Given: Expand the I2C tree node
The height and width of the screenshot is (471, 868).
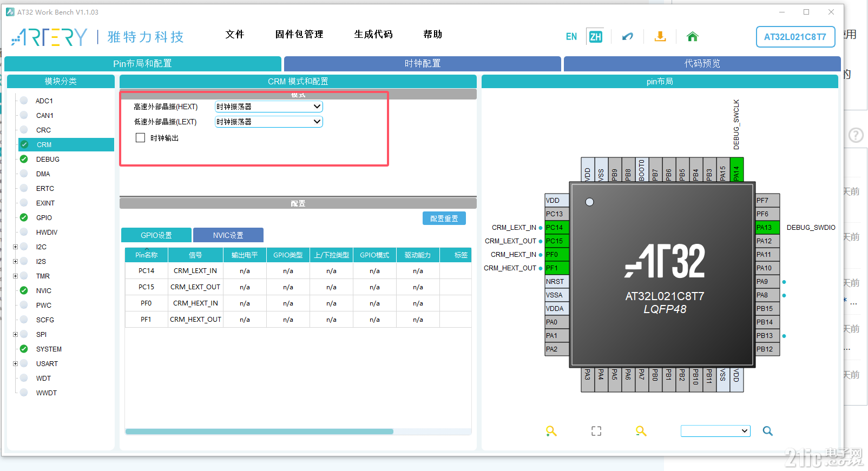Looking at the screenshot, I should point(15,247).
